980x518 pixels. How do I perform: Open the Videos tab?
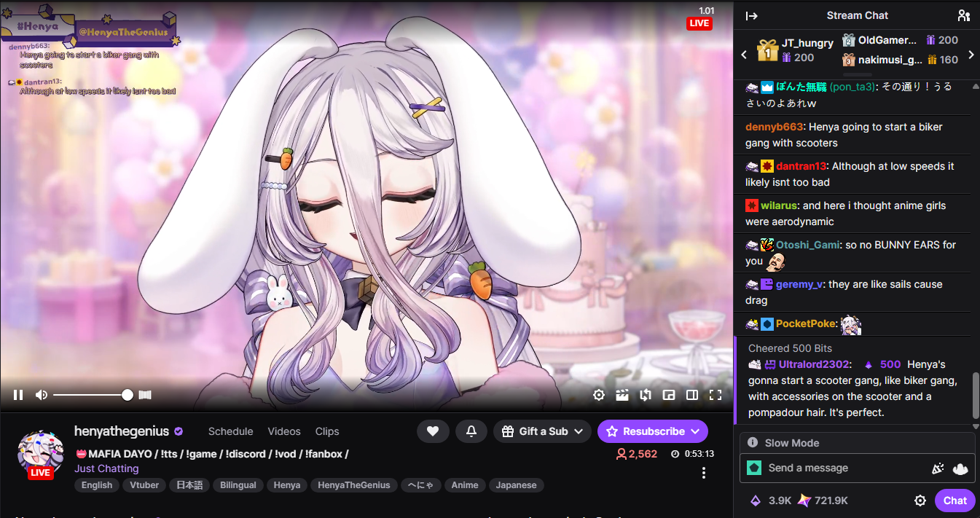pyautogui.click(x=284, y=431)
